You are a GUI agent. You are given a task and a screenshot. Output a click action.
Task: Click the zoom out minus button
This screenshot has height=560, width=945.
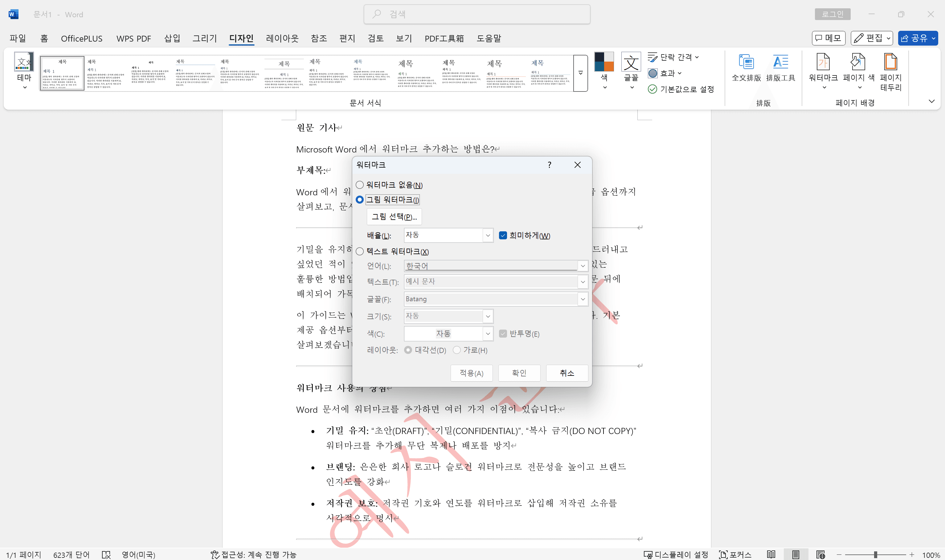tap(839, 554)
